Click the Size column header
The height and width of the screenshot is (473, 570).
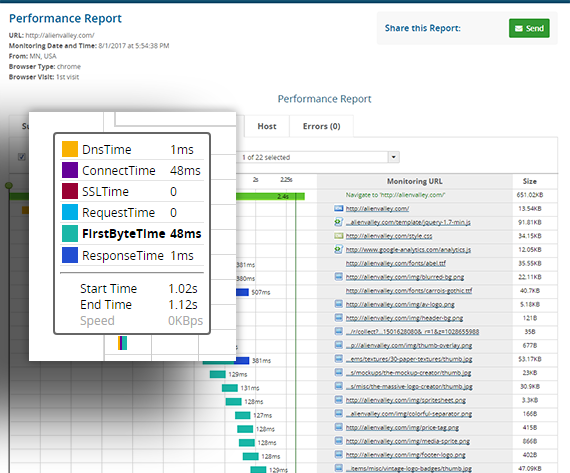pyautogui.click(x=530, y=181)
